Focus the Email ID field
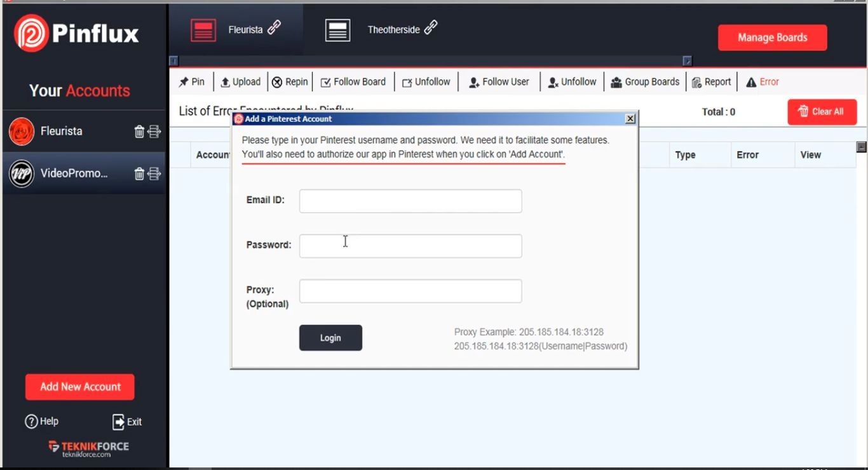 (410, 201)
